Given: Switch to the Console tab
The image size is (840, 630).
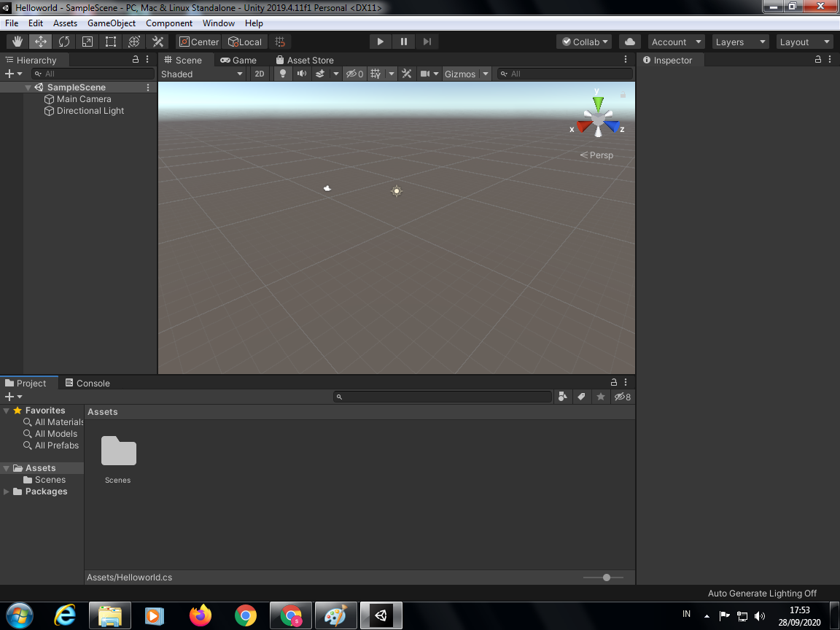Looking at the screenshot, I should pyautogui.click(x=87, y=383).
